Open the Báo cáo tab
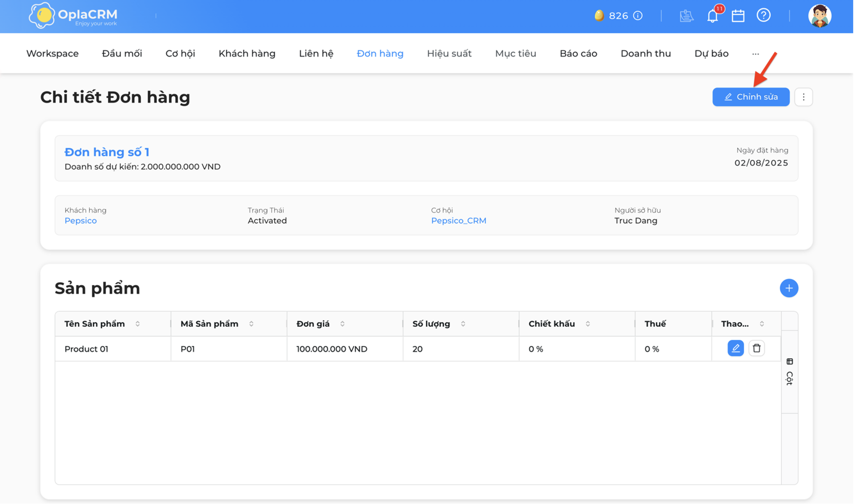 578,54
